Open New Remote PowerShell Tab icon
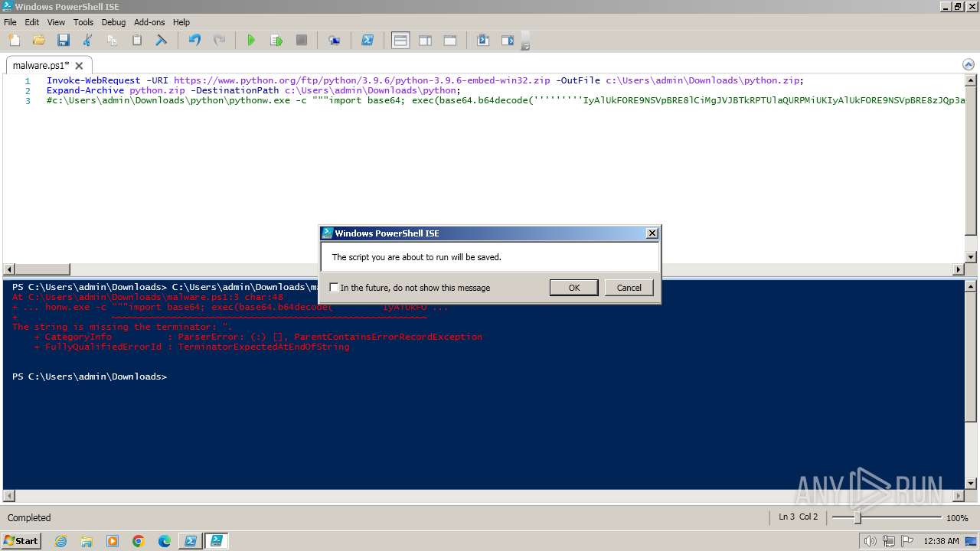 pyautogui.click(x=335, y=41)
